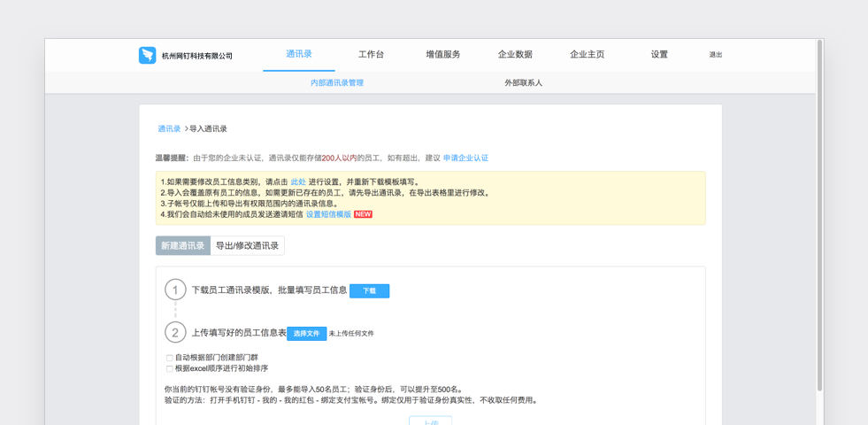The height and width of the screenshot is (425, 868).
Task: Go to the 企业数据 tab
Action: tap(515, 54)
